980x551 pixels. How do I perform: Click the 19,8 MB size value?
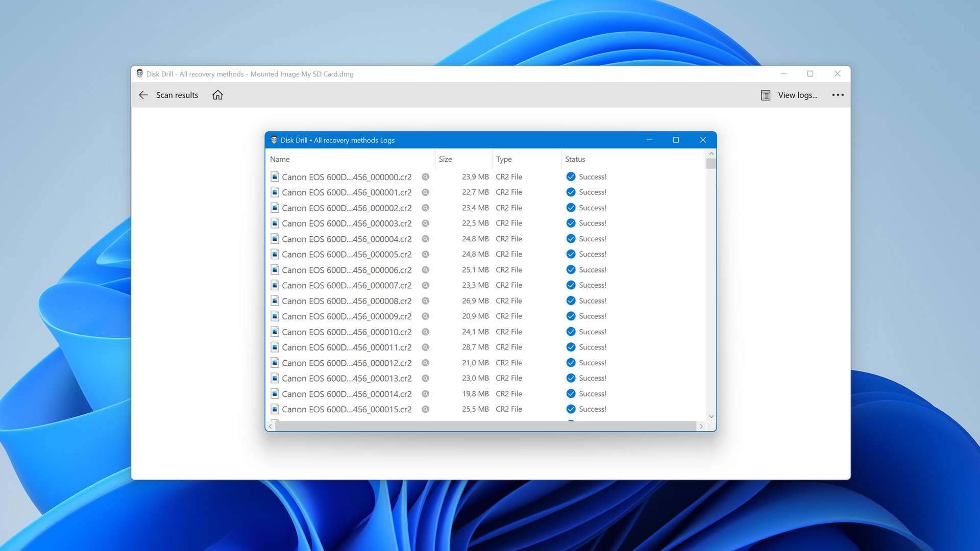[475, 394]
